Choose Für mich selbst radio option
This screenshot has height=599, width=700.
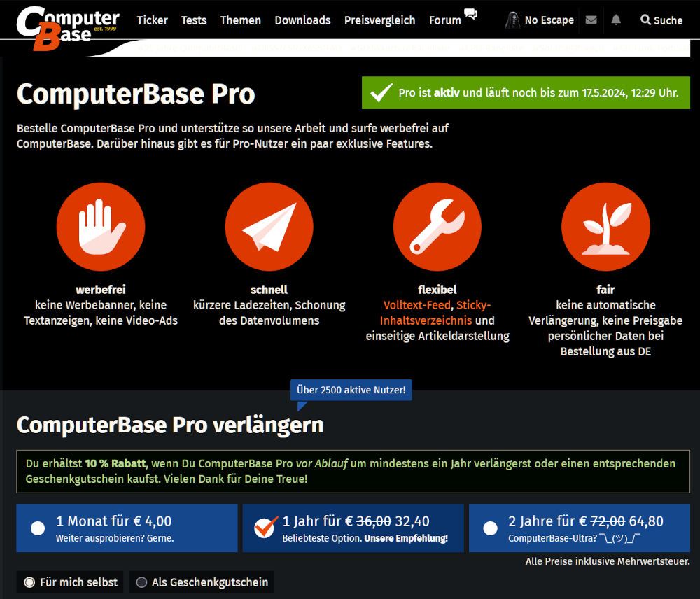pyautogui.click(x=71, y=582)
